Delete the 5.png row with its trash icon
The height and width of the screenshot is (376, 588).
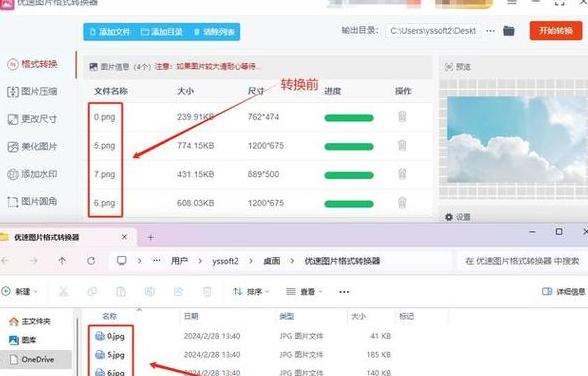[x=402, y=145]
